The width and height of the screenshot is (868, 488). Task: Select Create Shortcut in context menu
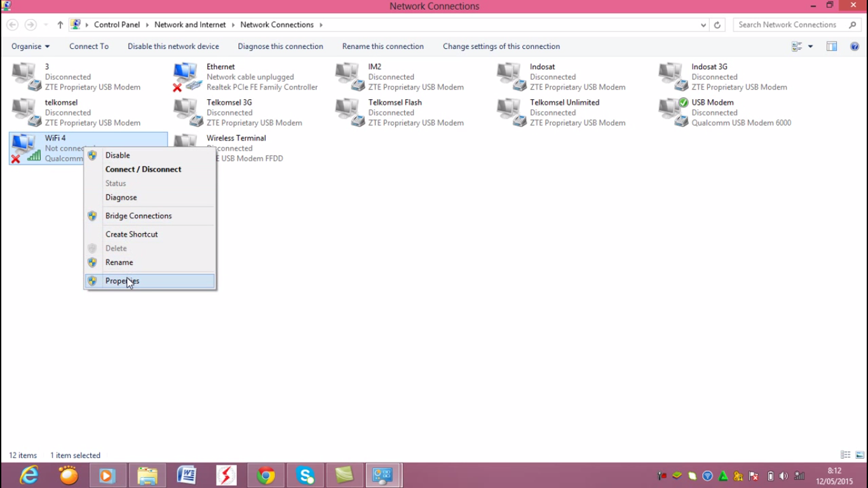(150, 234)
